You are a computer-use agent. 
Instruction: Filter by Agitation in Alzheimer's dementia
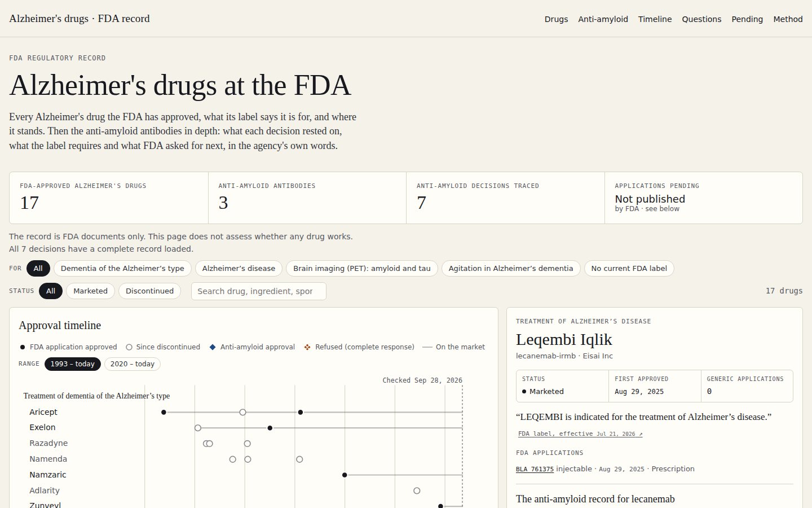511,269
